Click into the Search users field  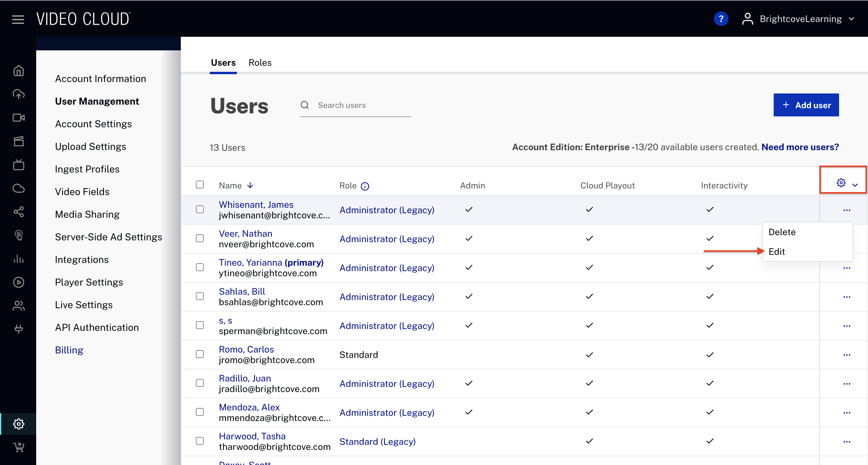tap(362, 105)
